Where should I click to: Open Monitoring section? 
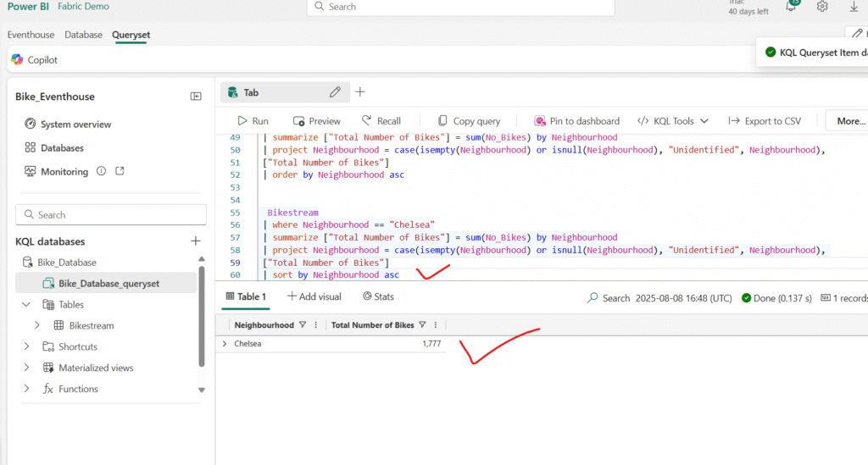tap(57, 171)
